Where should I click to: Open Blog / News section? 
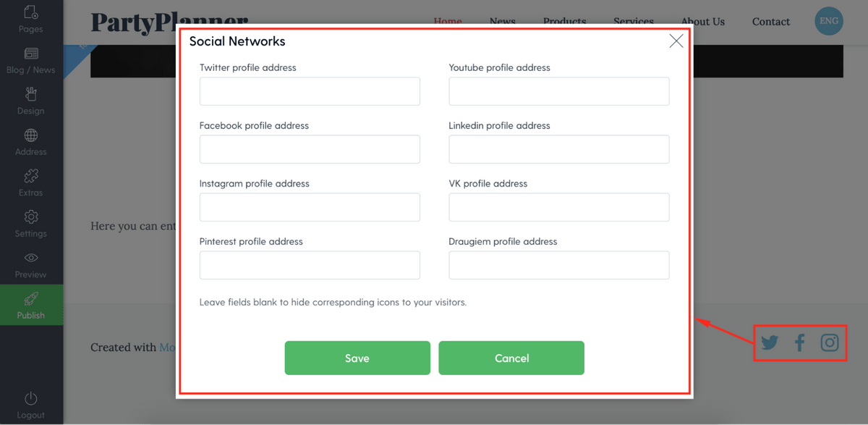pyautogui.click(x=31, y=61)
